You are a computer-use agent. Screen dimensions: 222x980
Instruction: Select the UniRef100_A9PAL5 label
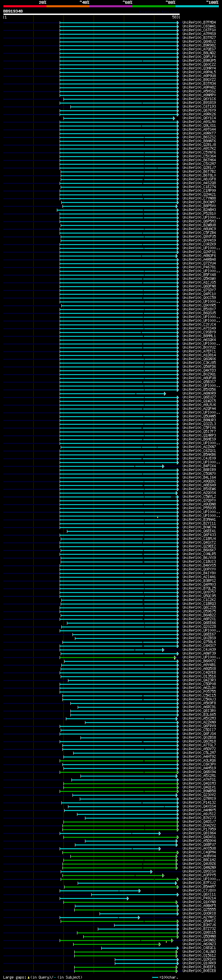coord(199,72)
